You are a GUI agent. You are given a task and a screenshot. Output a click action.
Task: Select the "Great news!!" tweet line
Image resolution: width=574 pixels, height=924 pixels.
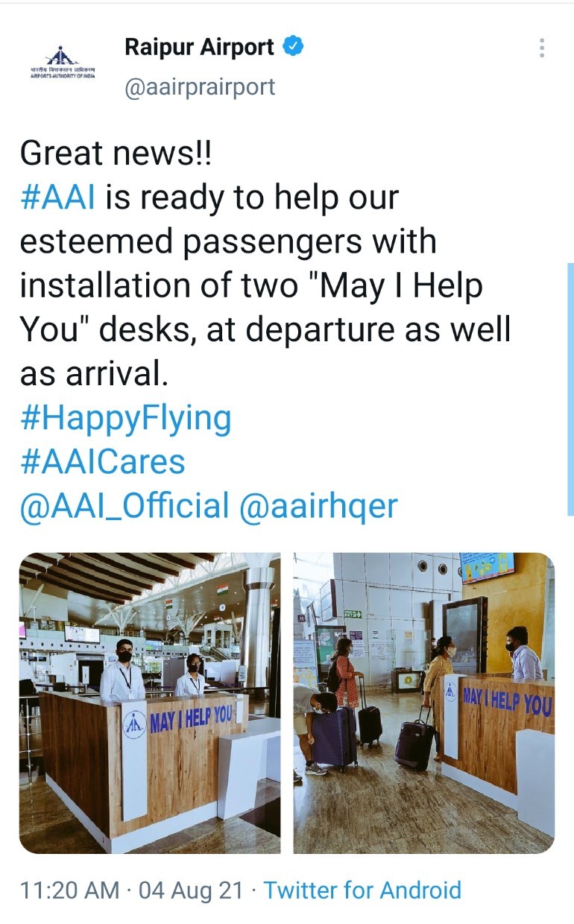pyautogui.click(x=116, y=154)
